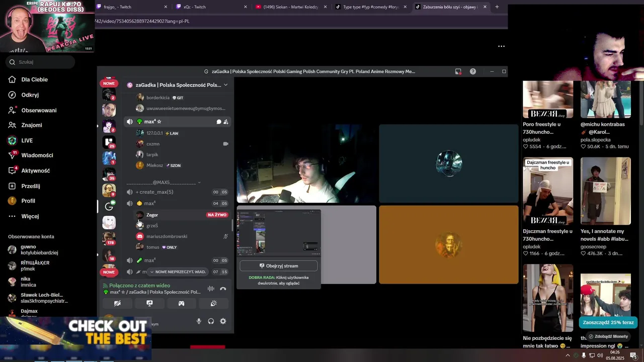This screenshot has width=644, height=362.
Task: Click Zaoszczędź 25% teraz button
Action: [608, 322]
